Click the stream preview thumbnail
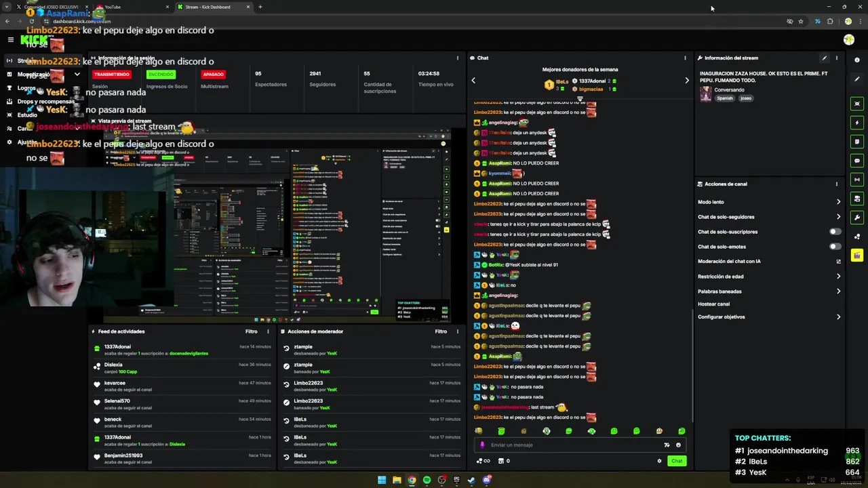Viewport: 868px width, 488px height. pos(278,224)
